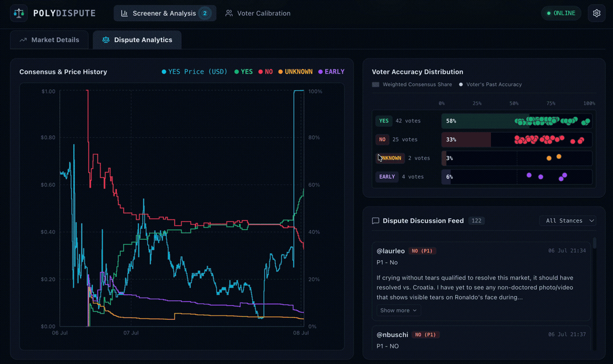This screenshot has height=364, width=613.
Task: Open @laurleo's user profile link
Action: pyautogui.click(x=391, y=251)
